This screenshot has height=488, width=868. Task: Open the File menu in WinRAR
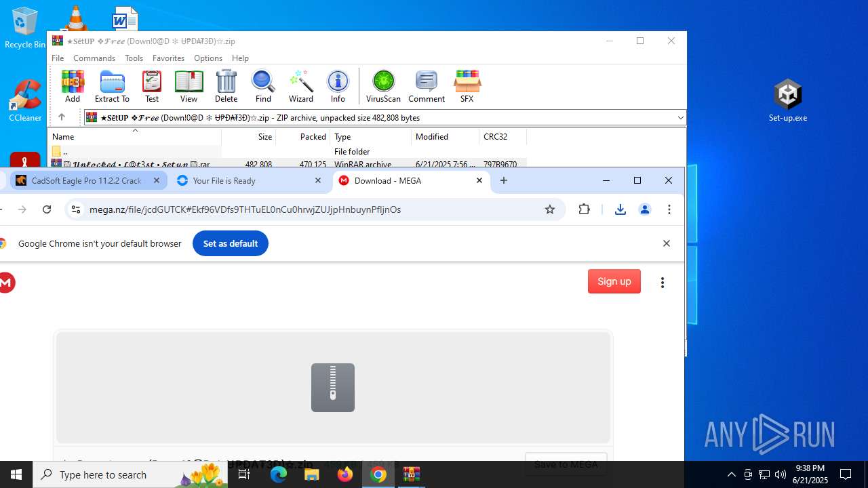58,58
